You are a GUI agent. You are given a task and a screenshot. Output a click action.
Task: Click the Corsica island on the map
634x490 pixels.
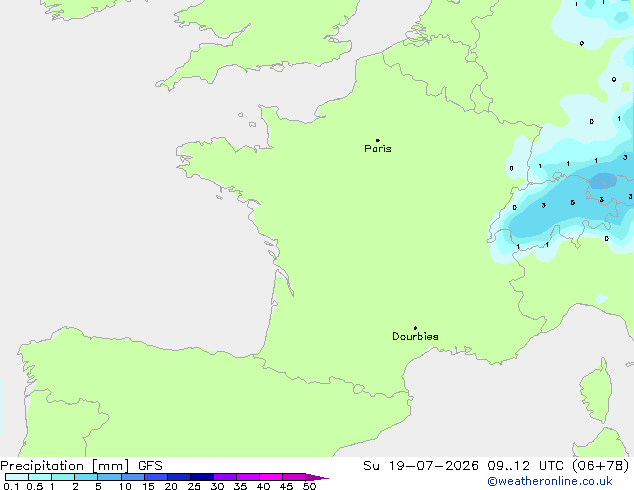pos(596,392)
